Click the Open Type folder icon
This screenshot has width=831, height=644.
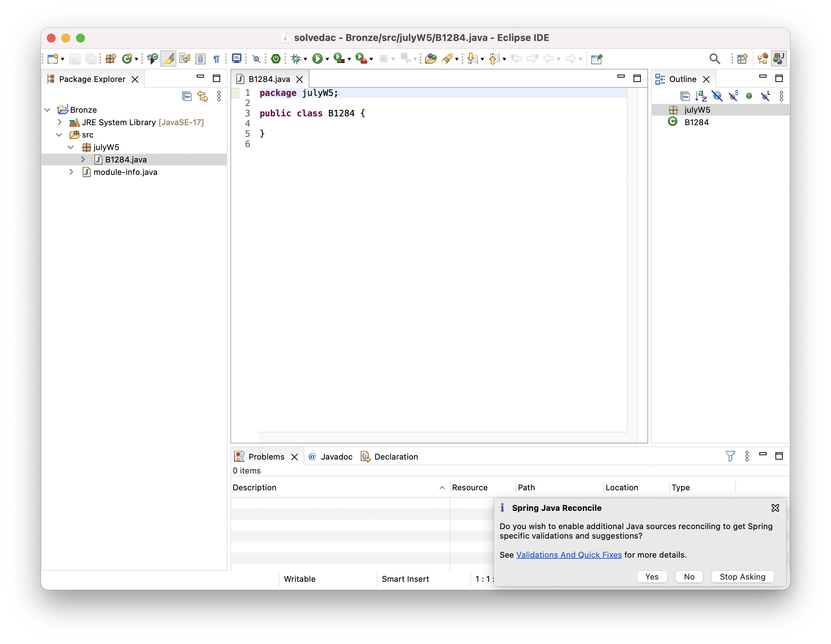[430, 59]
